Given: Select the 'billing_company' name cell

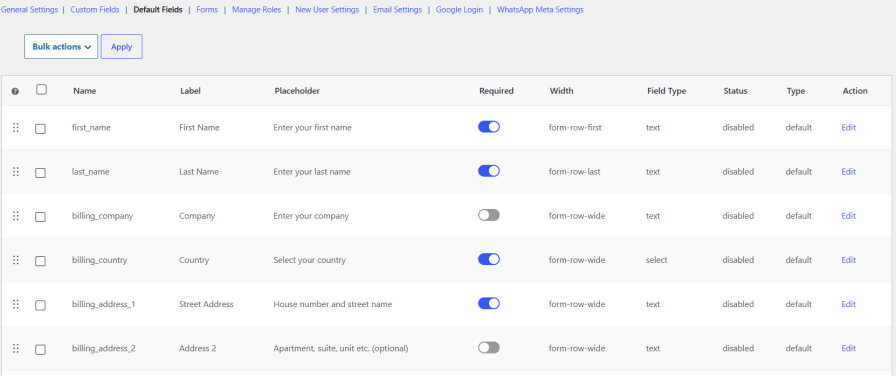Looking at the screenshot, I should 102,216.
